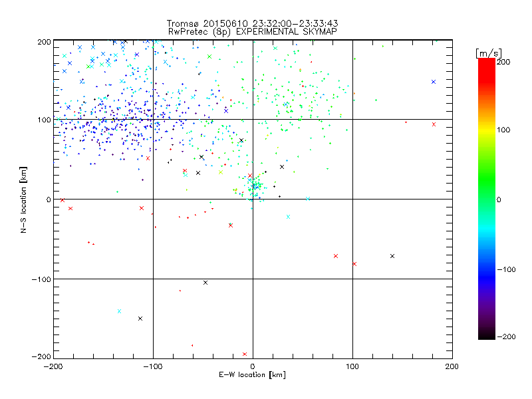This screenshot has width=532, height=399.
Task: Click the cyan X marker below -100 km N-S
Action: click(x=119, y=311)
